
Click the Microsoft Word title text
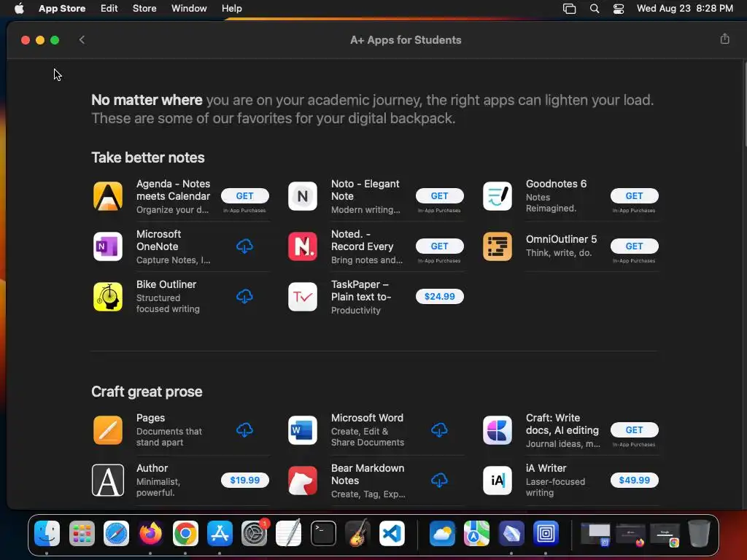pos(367,418)
